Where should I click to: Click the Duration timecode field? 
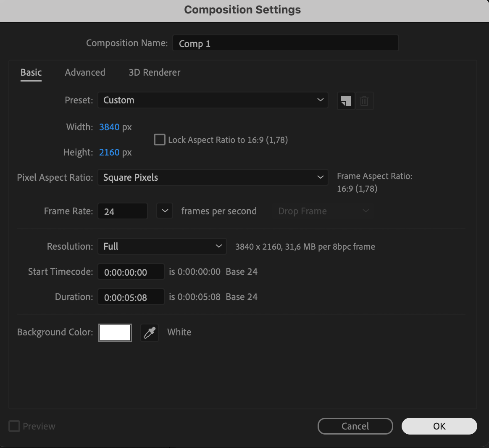pos(131,297)
